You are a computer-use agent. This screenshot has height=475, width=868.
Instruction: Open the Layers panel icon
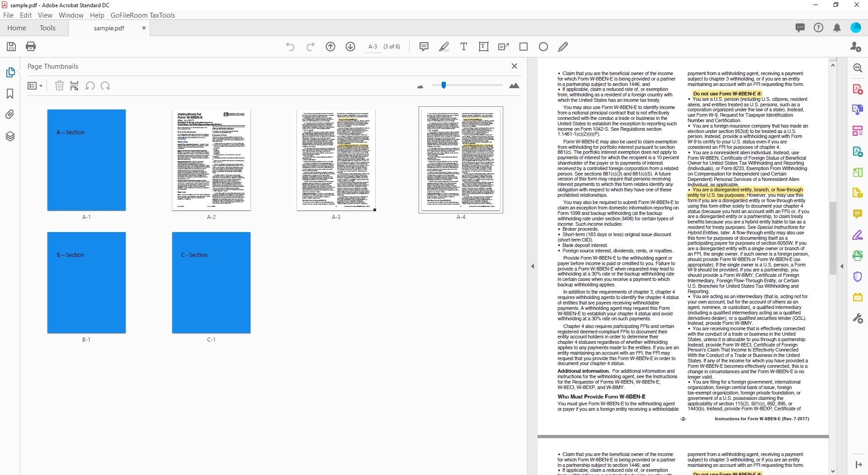[x=10, y=136]
